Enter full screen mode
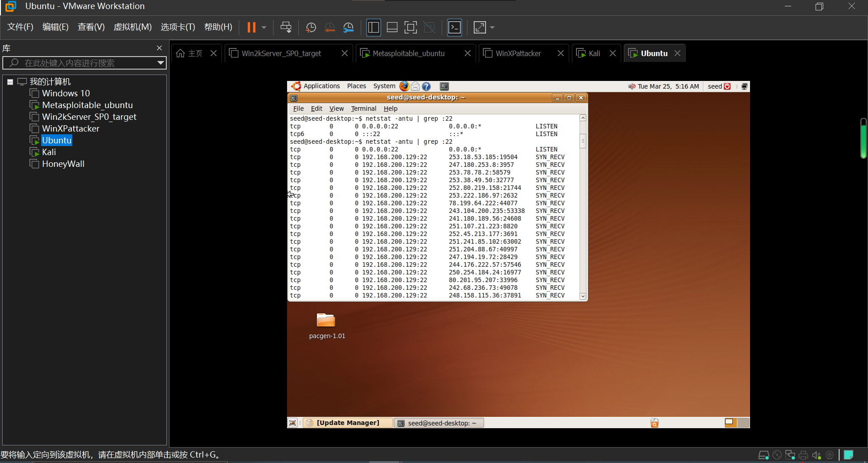Screen dimensions: 868x463 point(410,28)
